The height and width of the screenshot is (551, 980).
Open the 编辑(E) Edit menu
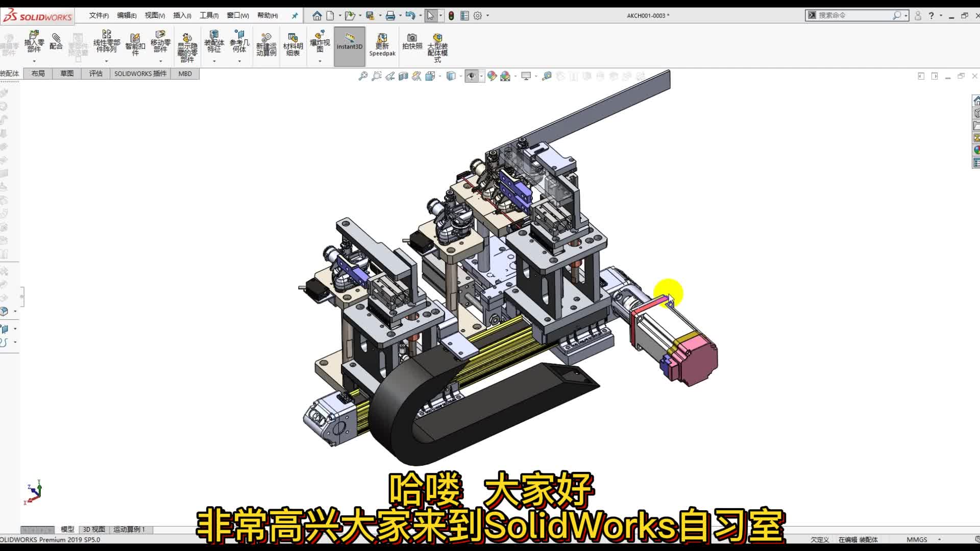pyautogui.click(x=127, y=16)
